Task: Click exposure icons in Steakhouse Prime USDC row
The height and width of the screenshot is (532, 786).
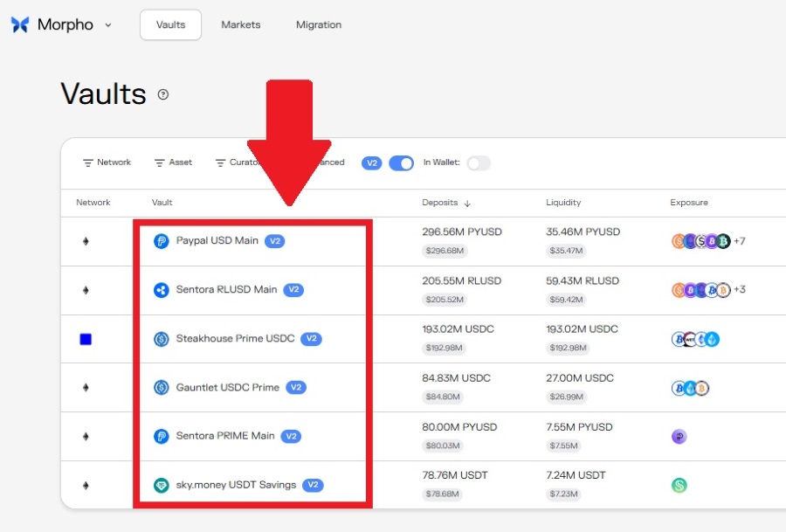Action: [x=695, y=340]
